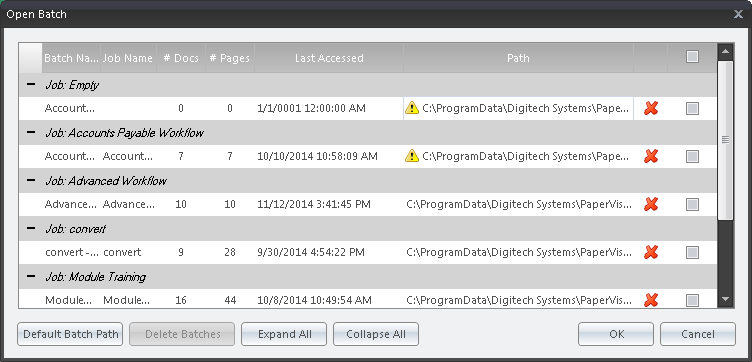Click Collapse All button
Image resolution: width=752 pixels, height=362 pixels.
pyautogui.click(x=376, y=334)
